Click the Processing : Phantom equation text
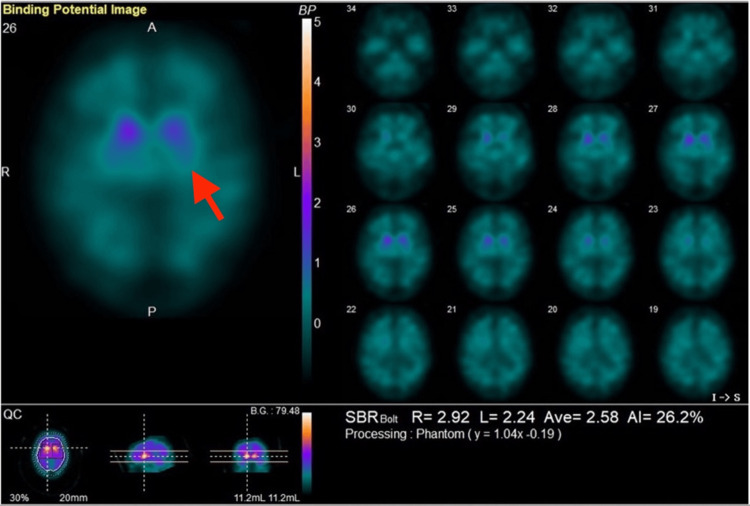The image size is (750, 506). pos(453,434)
